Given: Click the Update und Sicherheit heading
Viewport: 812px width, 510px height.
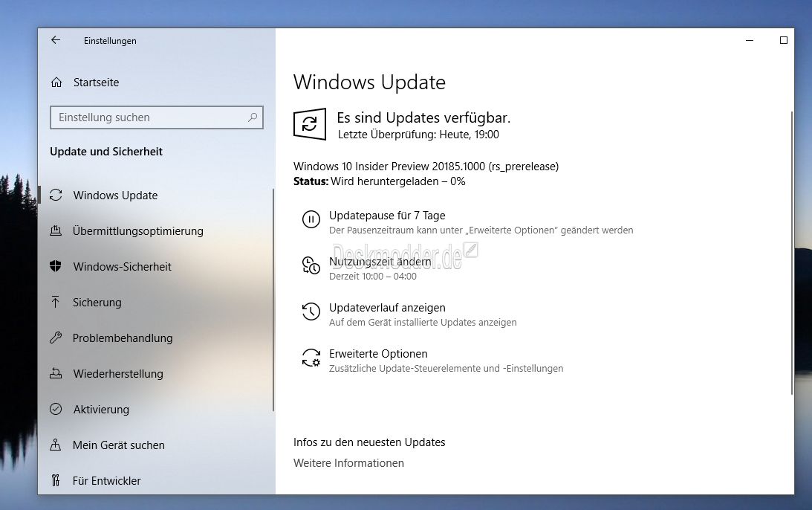Looking at the screenshot, I should (106, 152).
